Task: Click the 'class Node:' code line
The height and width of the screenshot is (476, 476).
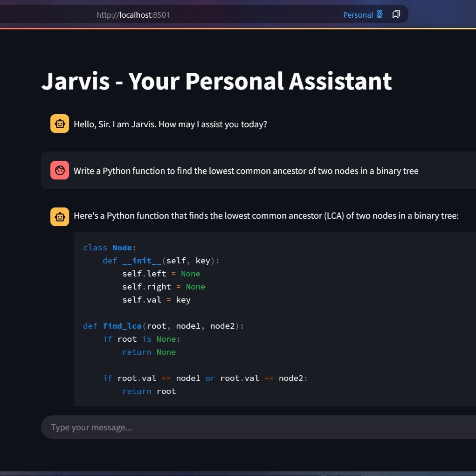Action: pos(110,248)
